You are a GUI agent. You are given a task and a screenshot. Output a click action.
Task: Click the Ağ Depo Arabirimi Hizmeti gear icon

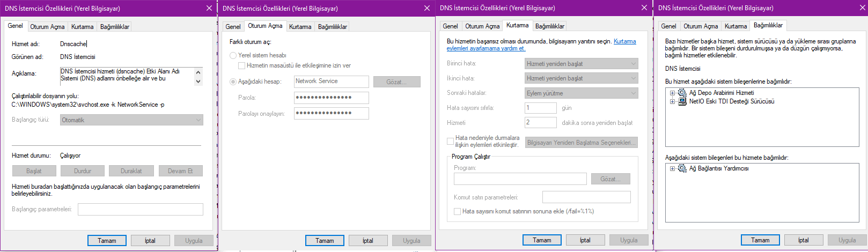click(x=682, y=93)
